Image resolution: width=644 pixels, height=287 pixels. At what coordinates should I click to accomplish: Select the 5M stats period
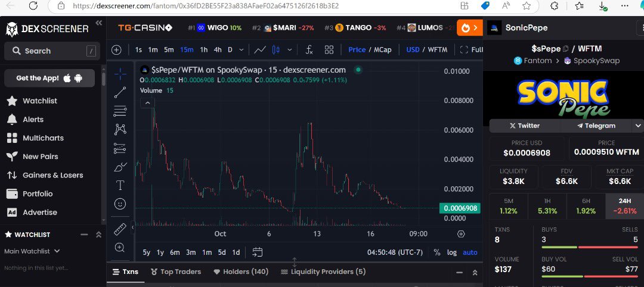pyautogui.click(x=509, y=206)
